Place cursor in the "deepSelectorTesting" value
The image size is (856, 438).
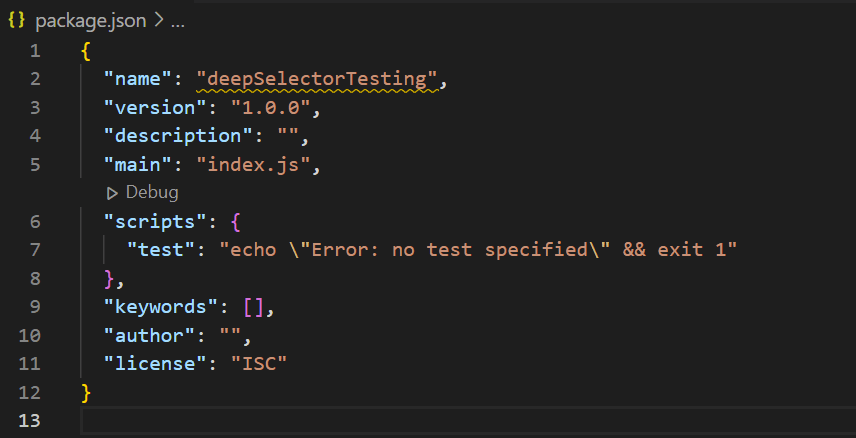pyautogui.click(x=318, y=78)
